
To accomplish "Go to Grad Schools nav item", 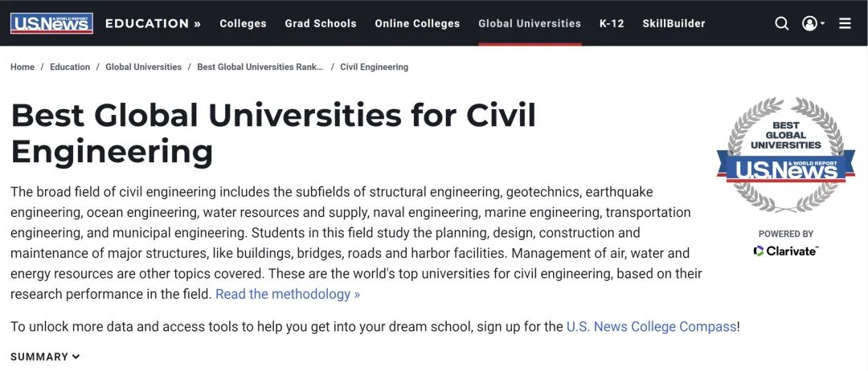I will point(320,23).
